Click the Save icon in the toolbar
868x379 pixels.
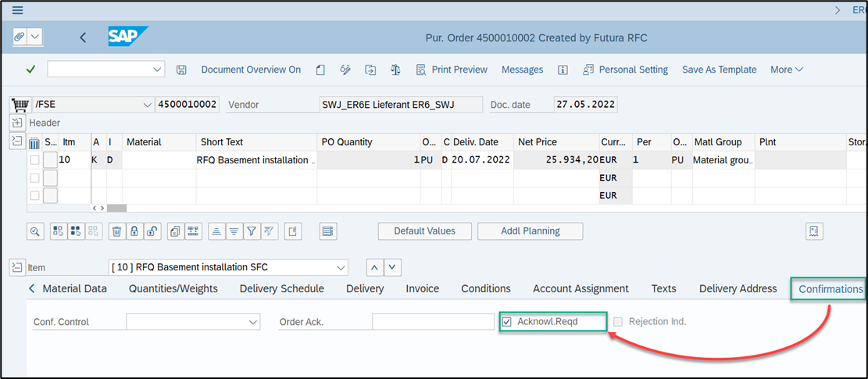181,70
